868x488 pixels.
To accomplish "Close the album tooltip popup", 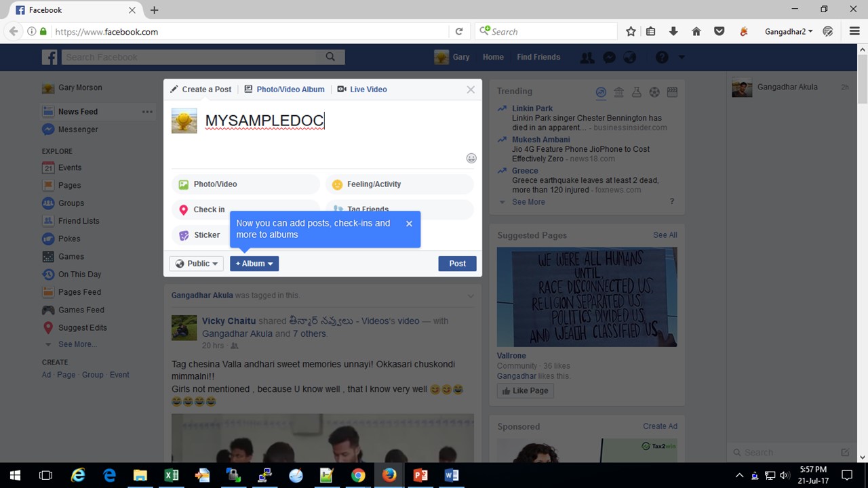I will tap(409, 224).
